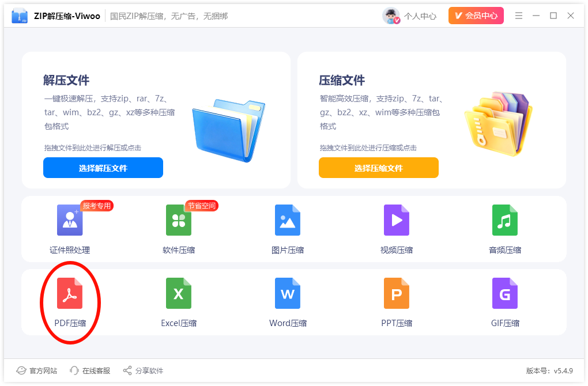Open the GIF压缩 purple G icon
588x386 pixels.
pos(505,293)
